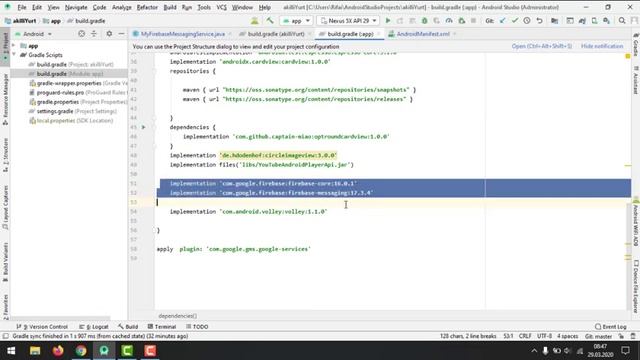
Task: Open the Event Log button
Action: 611,327
